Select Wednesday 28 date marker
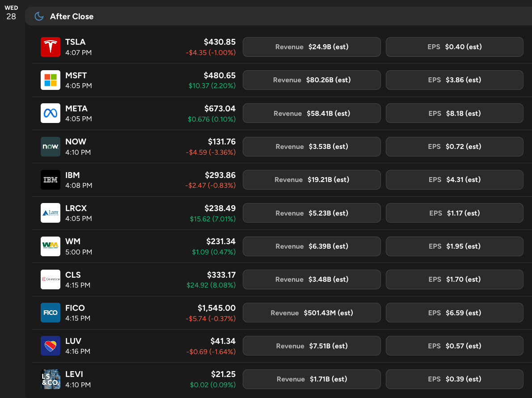 pos(11,13)
